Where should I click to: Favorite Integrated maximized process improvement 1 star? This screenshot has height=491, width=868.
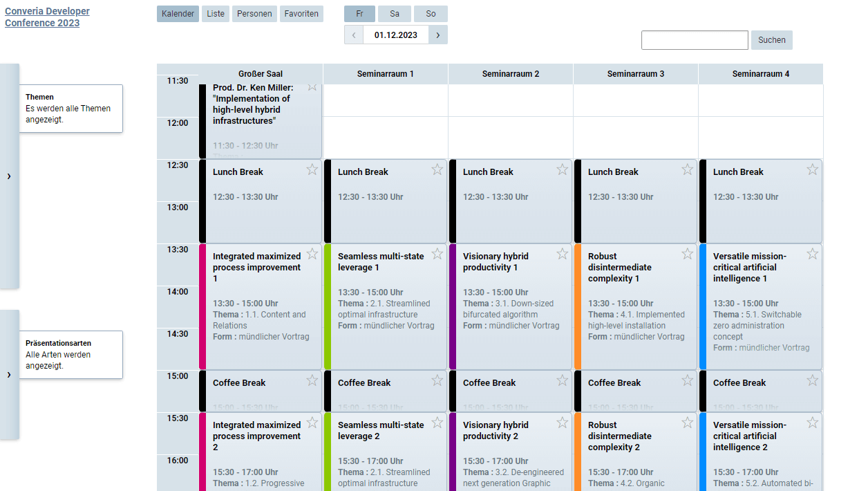312,254
